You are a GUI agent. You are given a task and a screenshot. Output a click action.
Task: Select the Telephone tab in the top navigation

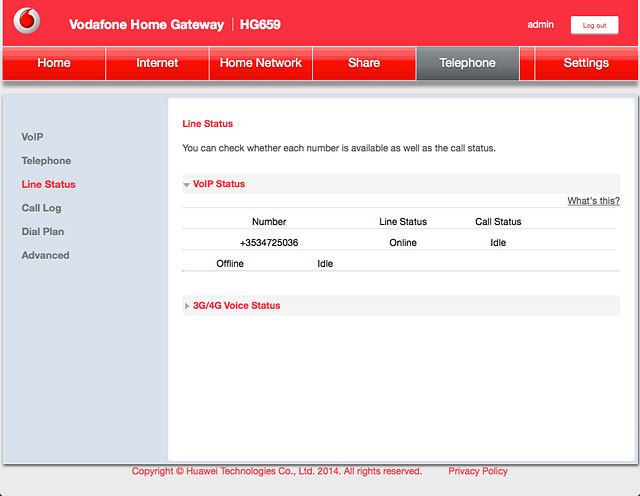[468, 63]
